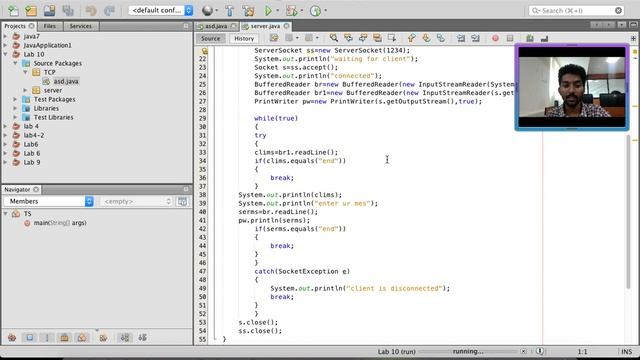Click the Profile Project icon
This screenshot has width=640, height=360.
[316, 11]
